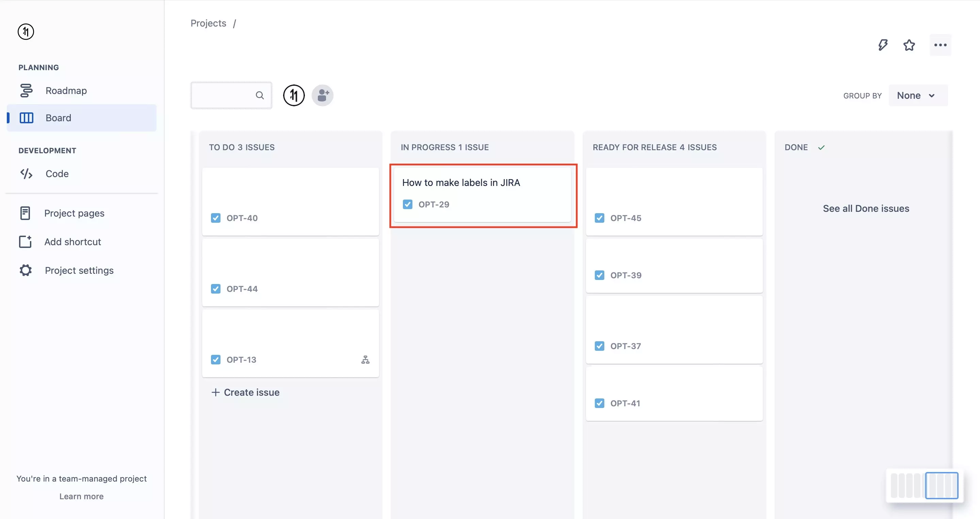Star this project as favorite

[x=909, y=45]
